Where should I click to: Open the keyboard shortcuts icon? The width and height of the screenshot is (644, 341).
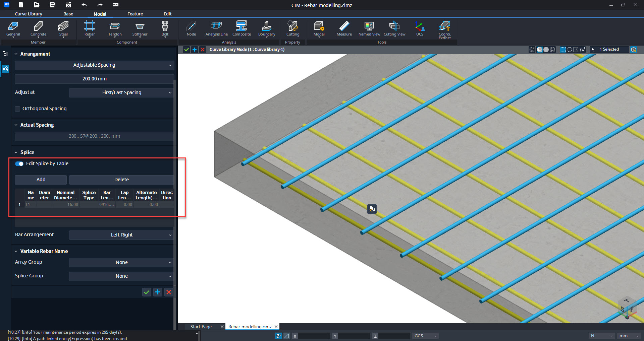(x=116, y=5)
